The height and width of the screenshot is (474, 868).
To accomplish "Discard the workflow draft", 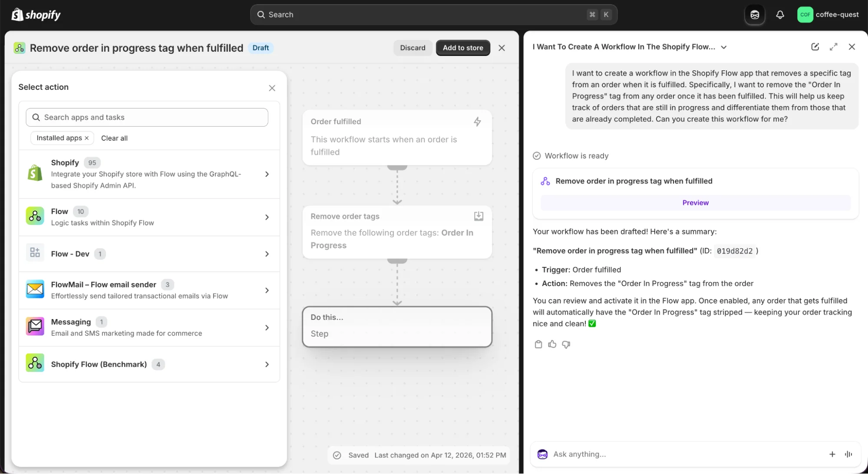I will point(413,48).
